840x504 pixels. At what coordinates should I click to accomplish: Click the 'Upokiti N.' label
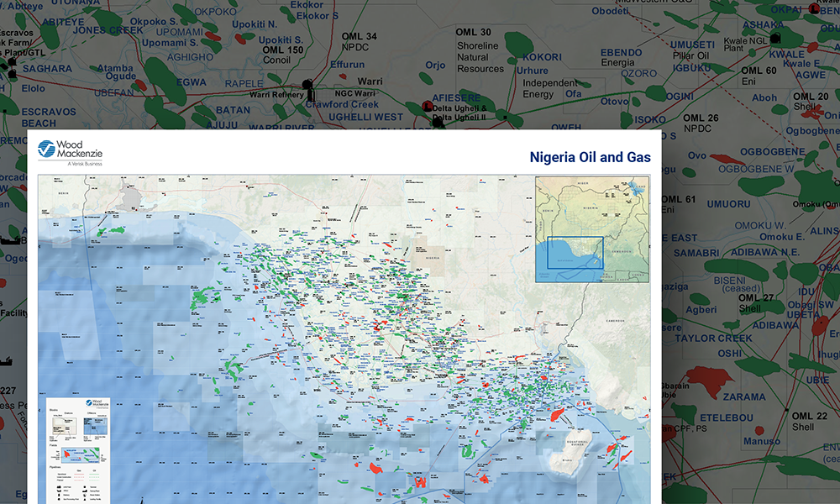[x=255, y=24]
